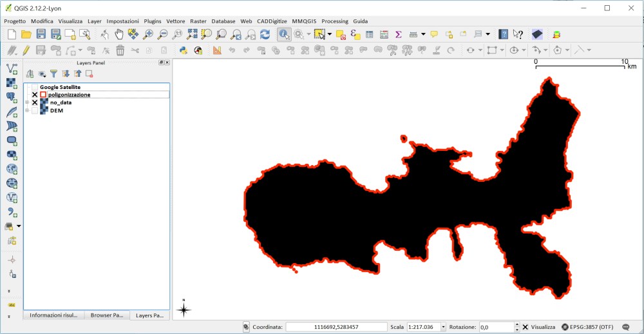Switch to the Browser Panel tab
644x334 pixels.
(106, 315)
